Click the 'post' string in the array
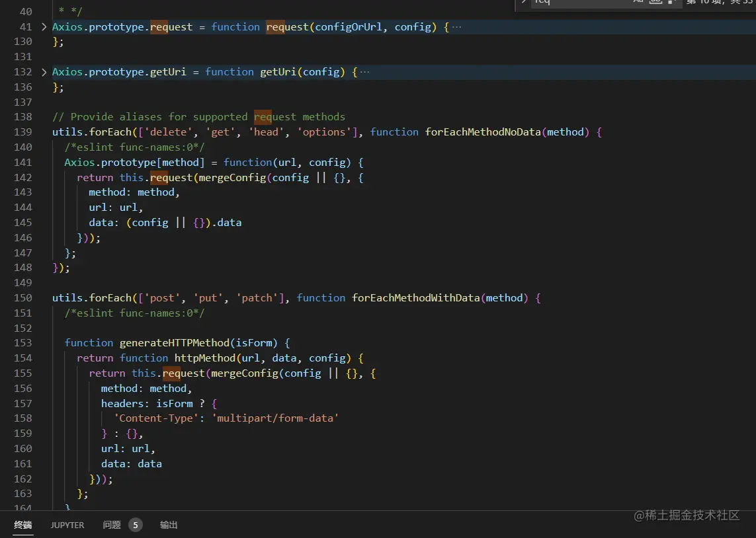Image resolution: width=756 pixels, height=538 pixels. pyautogui.click(x=162, y=297)
